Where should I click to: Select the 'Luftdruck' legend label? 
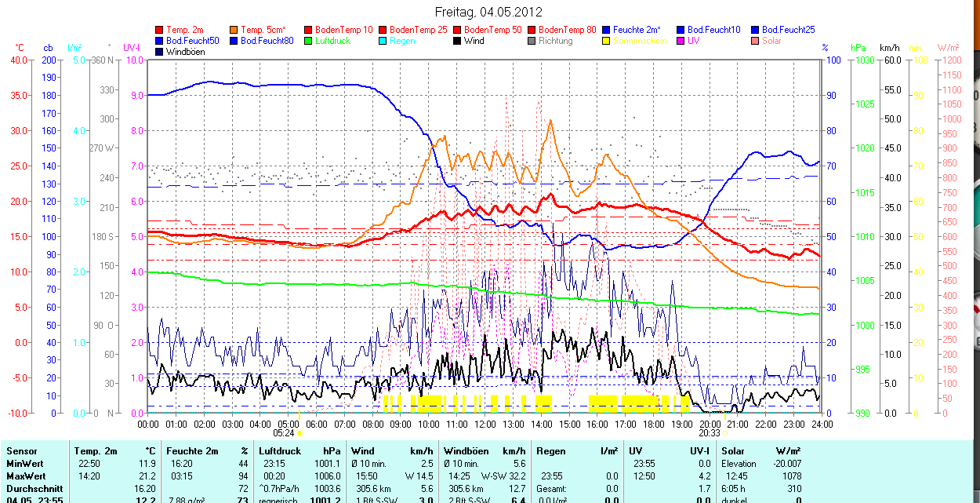pyautogui.click(x=333, y=41)
